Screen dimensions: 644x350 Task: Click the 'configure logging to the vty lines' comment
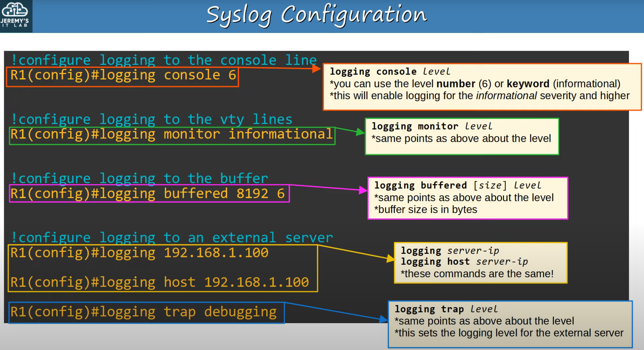tap(152, 120)
